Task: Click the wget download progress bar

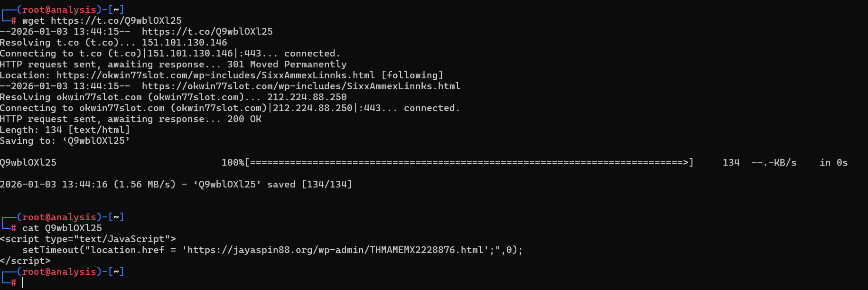Action: click(469, 163)
